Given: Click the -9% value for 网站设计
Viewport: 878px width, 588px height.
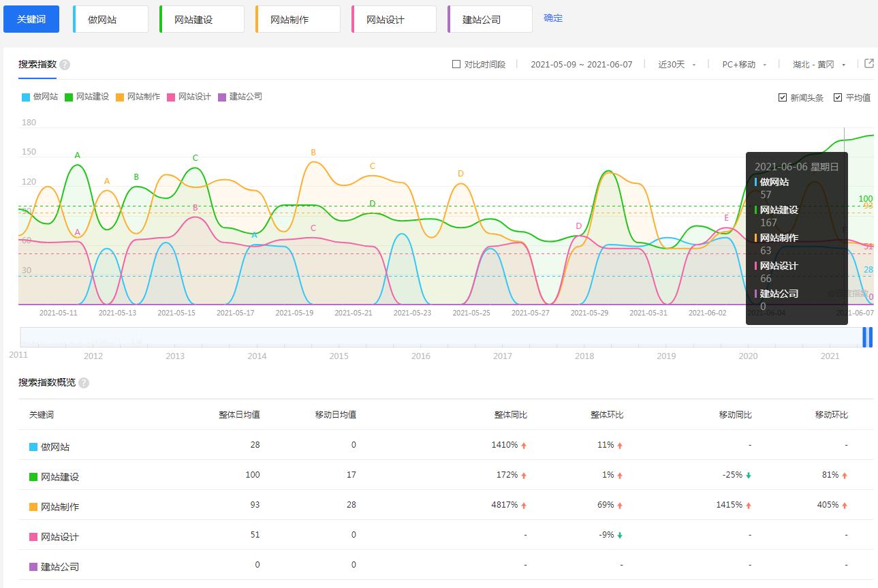Looking at the screenshot, I should [606, 535].
